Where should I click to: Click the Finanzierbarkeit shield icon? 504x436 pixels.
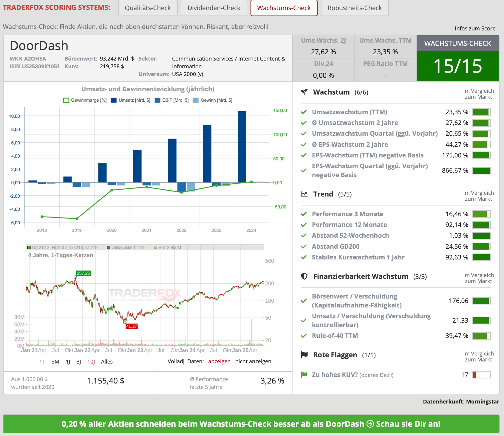point(304,276)
